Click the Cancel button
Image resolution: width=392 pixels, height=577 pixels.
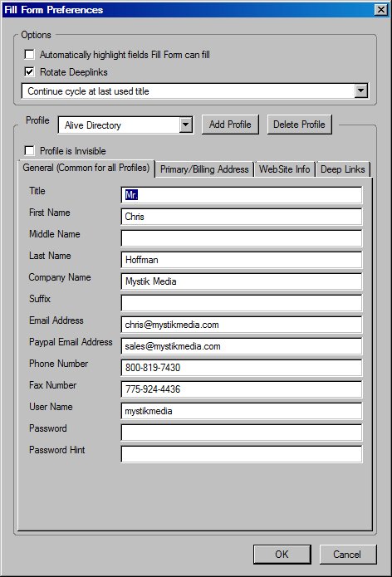[347, 555]
